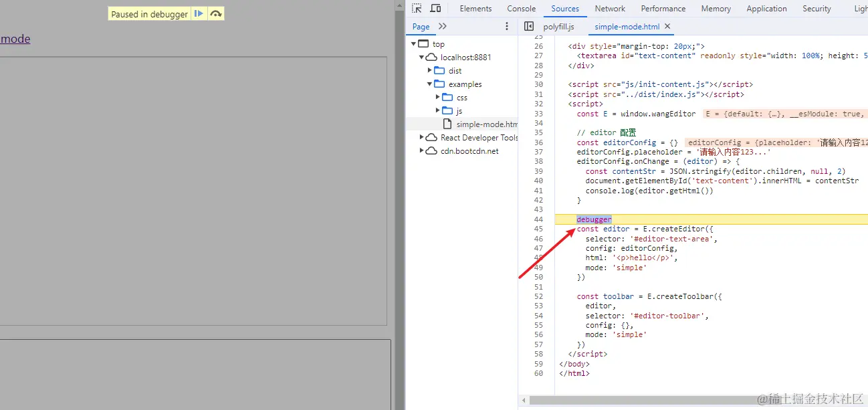
Task: Click the cloud icon of cdn.bootcdn.net
Action: coord(431,150)
